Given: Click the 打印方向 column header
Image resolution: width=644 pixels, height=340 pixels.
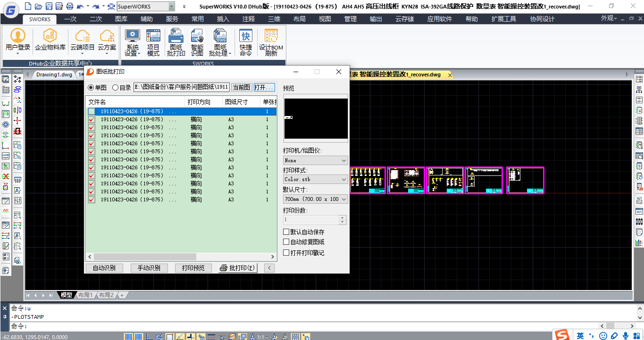Looking at the screenshot, I should [x=204, y=102].
